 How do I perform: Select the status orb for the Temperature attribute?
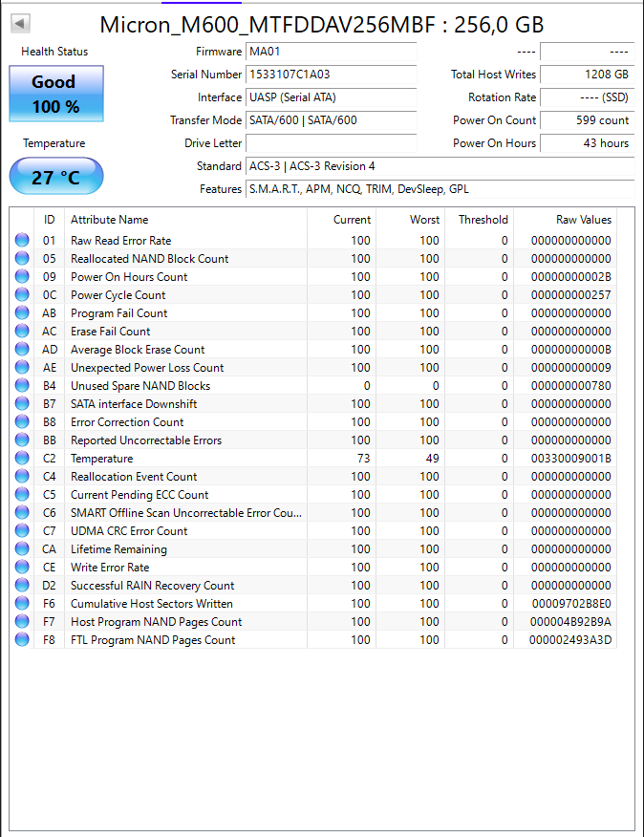coord(22,458)
